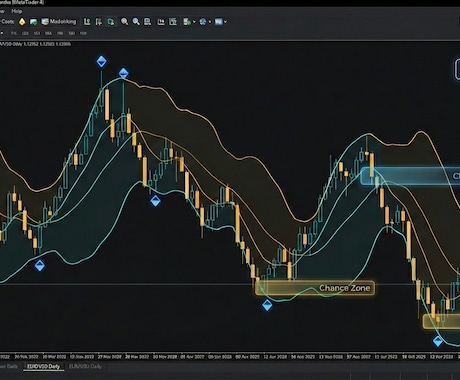460x380 pixels.
Task: Click the blue diamond under the bottom-right yellow zone
Action: tap(438, 341)
